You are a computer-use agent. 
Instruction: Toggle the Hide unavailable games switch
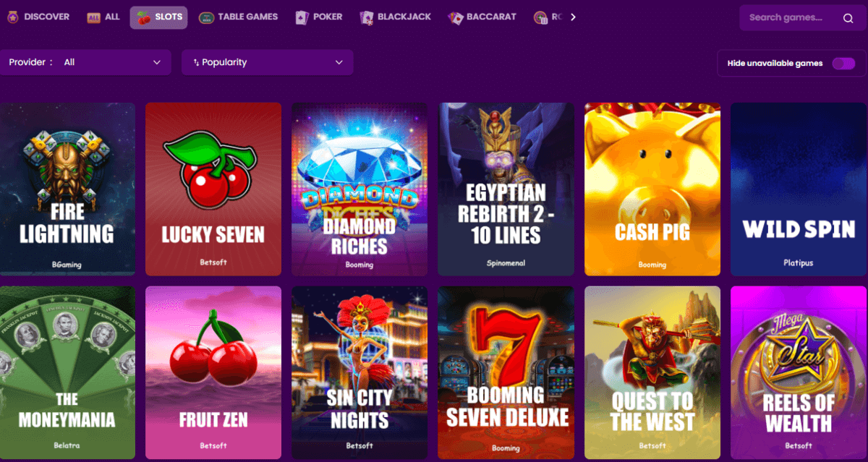tap(844, 64)
